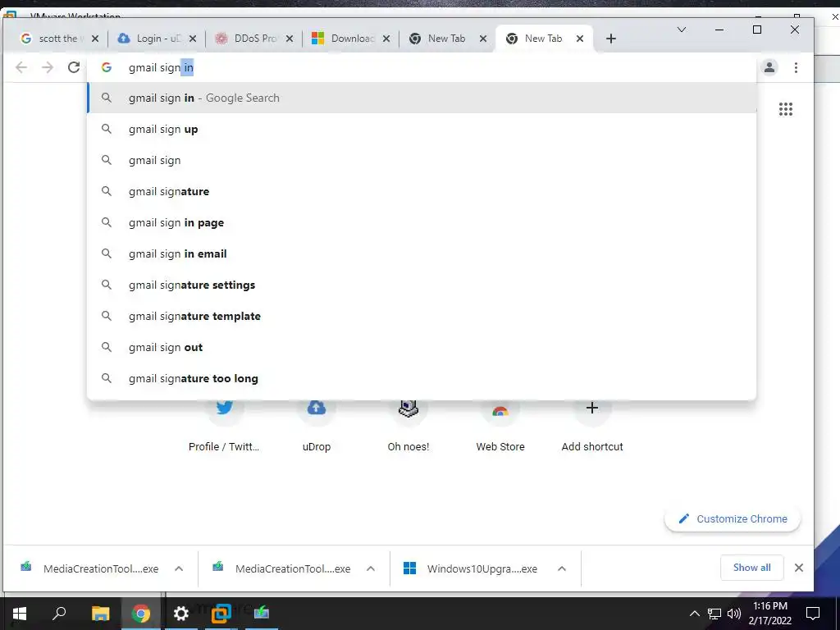Open the uDrop shortcut
The height and width of the screenshot is (630, 840).
316,426
